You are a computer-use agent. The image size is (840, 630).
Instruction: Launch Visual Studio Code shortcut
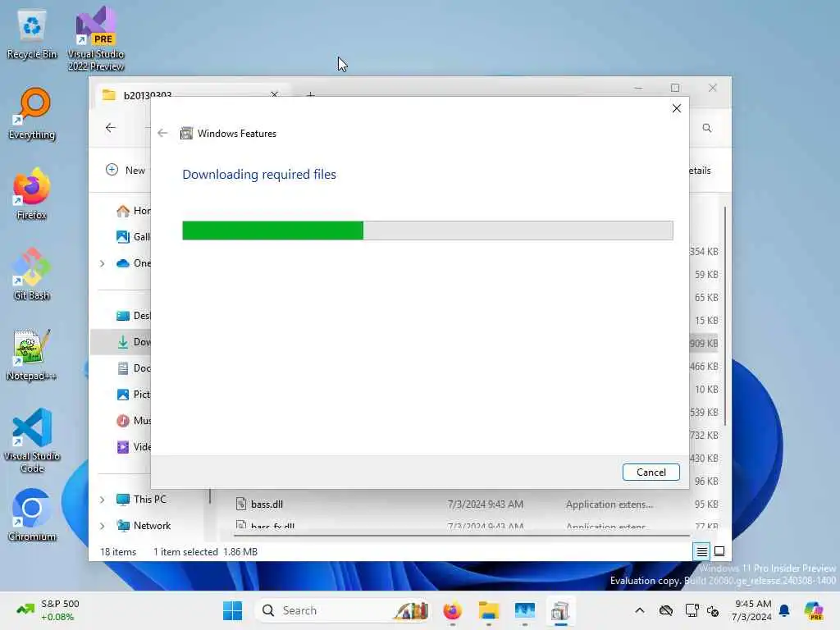click(x=32, y=441)
